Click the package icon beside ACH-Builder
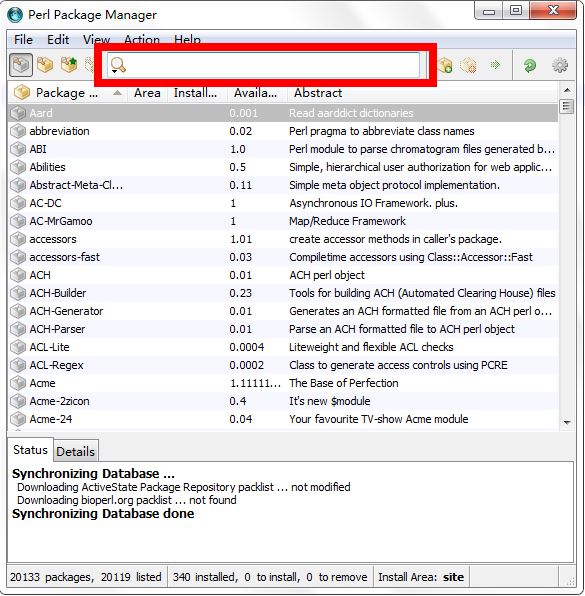 pos(18,293)
